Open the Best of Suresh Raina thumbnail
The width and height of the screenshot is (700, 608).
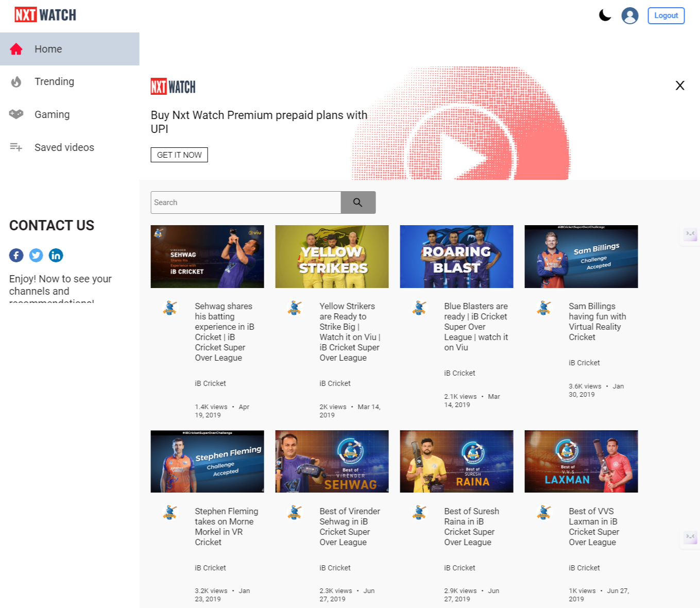tap(457, 462)
